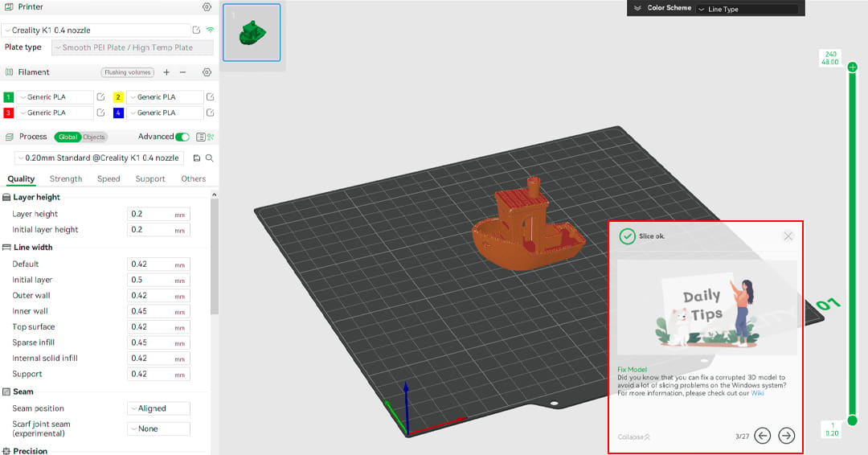
Task: Edit the Layer height value field
Action: click(159, 214)
